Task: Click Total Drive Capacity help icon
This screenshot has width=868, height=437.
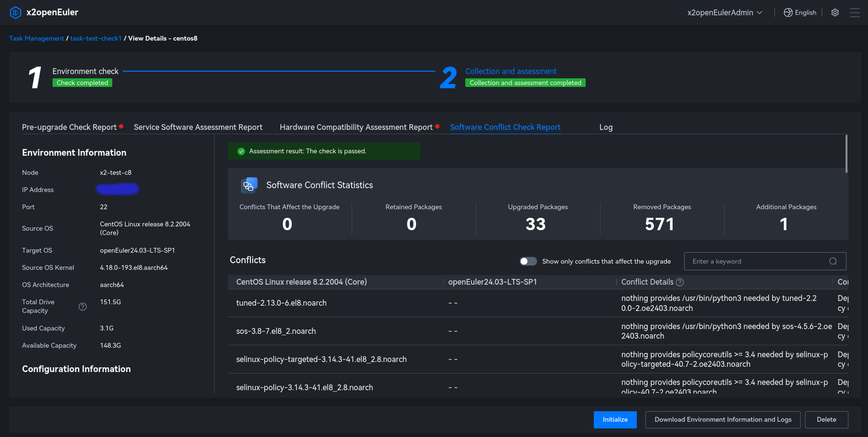Action: pyautogui.click(x=83, y=307)
